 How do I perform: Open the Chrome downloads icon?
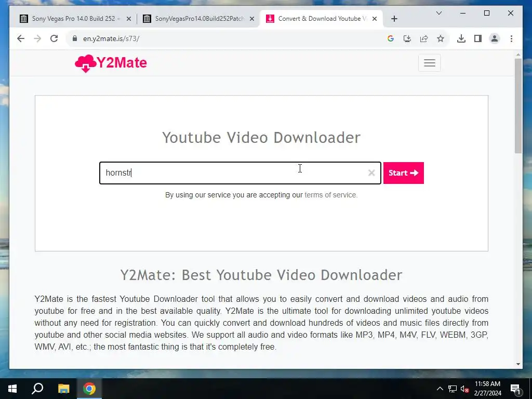point(461,38)
